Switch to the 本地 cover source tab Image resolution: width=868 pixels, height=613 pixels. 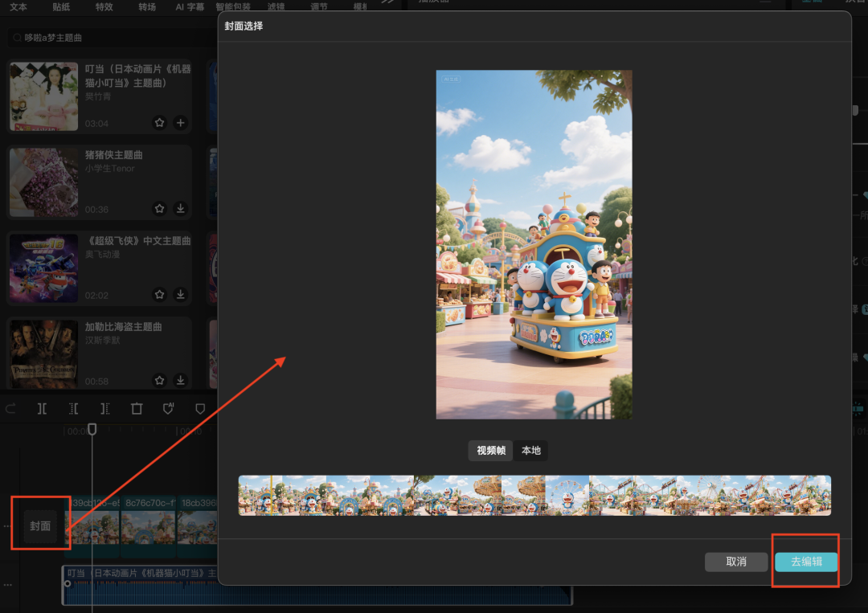(531, 451)
